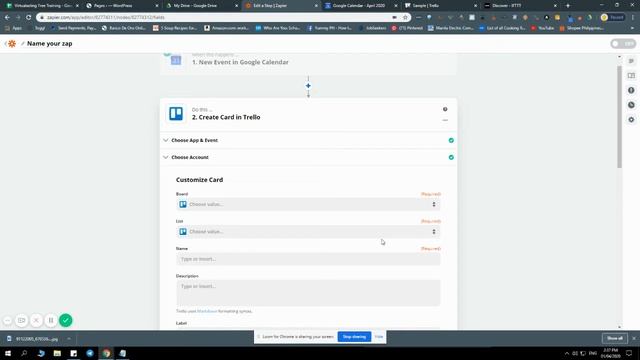
Task: Open YouTube bookmark in bookmarks bar
Action: (542, 28)
